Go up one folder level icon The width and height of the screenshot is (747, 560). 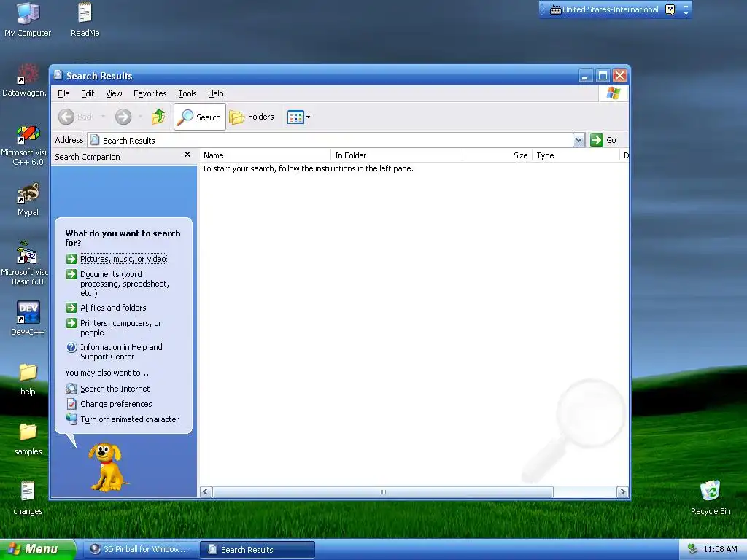158,117
